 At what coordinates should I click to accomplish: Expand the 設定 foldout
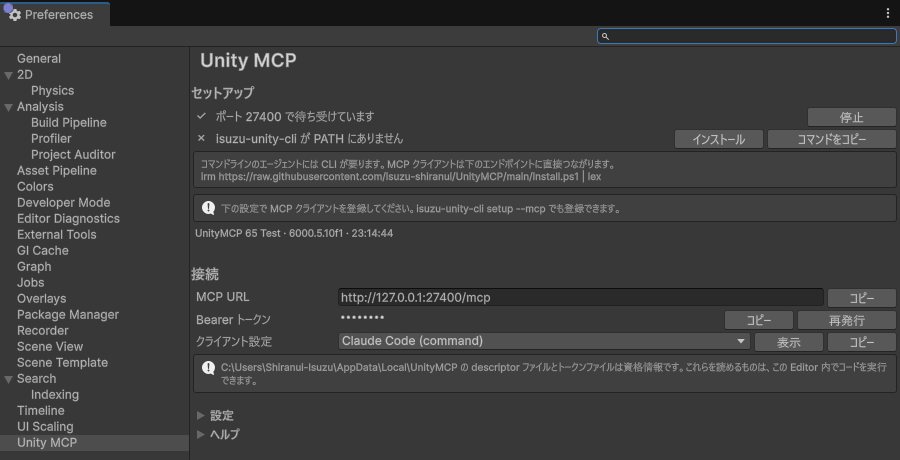(200, 415)
